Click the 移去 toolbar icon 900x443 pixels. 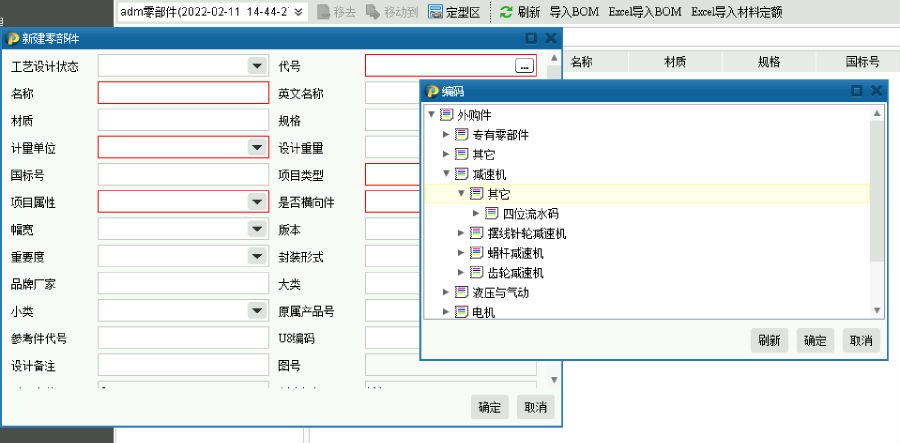[x=323, y=12]
